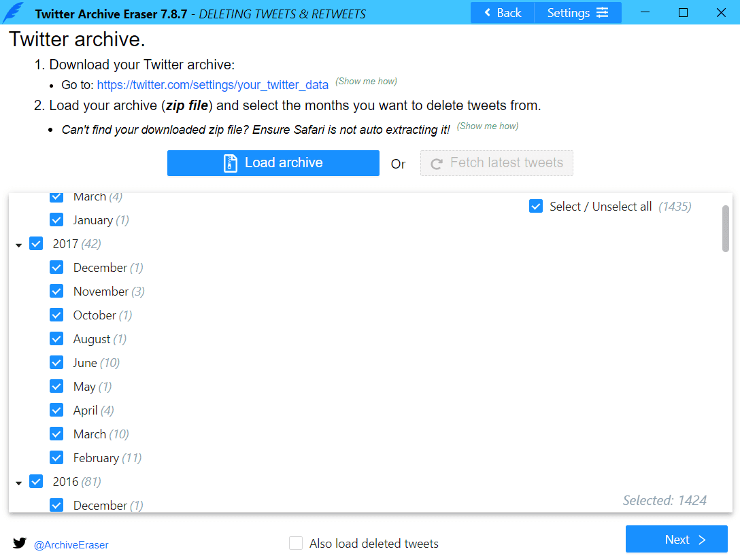Image resolution: width=740 pixels, height=560 pixels.
Task: Collapse the 2017 year tree node
Action: pos(18,245)
